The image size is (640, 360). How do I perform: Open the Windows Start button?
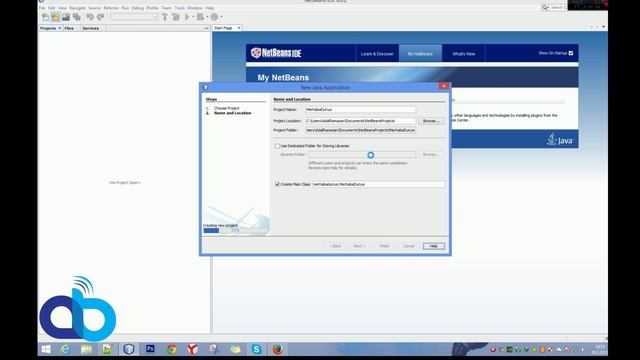(x=46, y=349)
